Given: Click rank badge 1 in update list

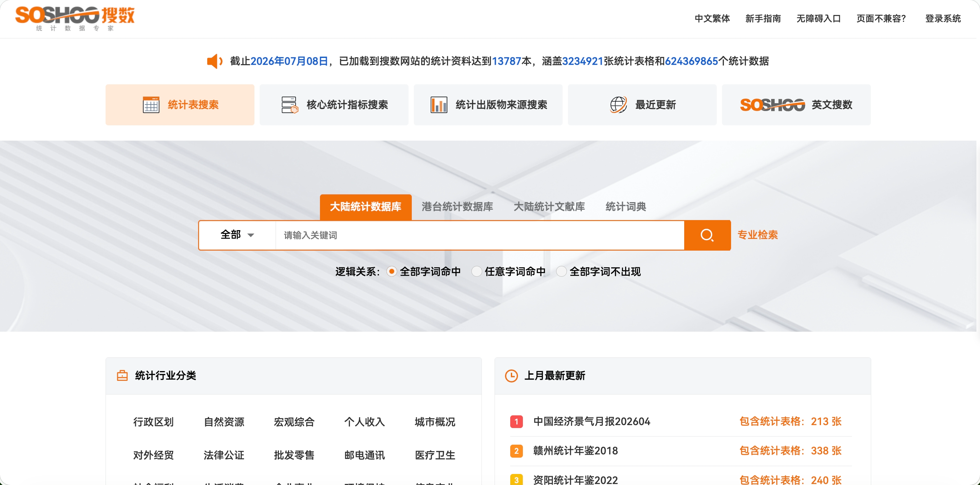Looking at the screenshot, I should click(x=516, y=422).
